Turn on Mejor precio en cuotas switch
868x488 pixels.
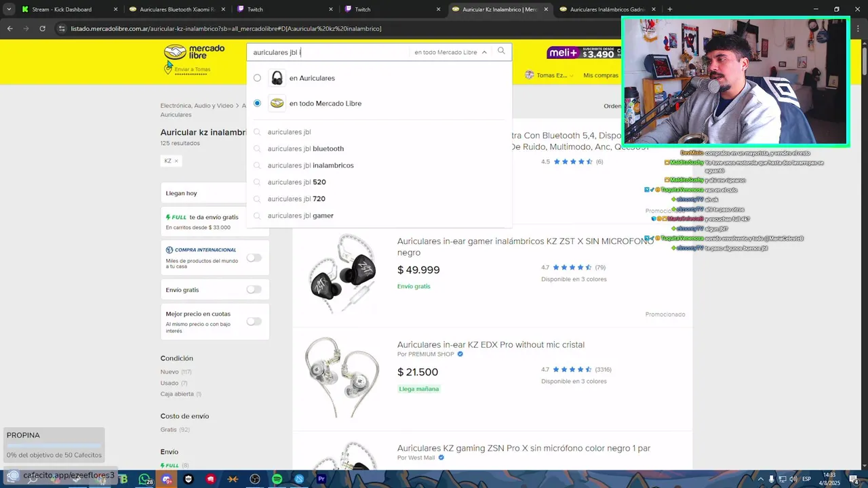(x=254, y=321)
